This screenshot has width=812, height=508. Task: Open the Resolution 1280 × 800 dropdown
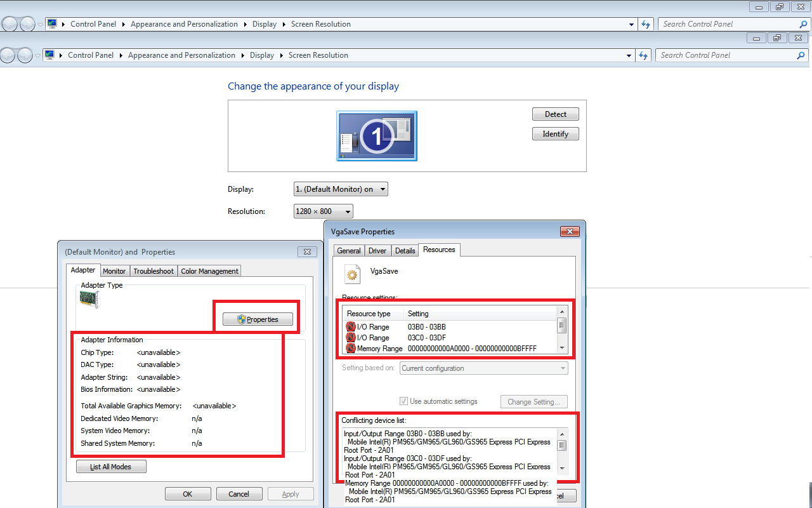pos(324,211)
